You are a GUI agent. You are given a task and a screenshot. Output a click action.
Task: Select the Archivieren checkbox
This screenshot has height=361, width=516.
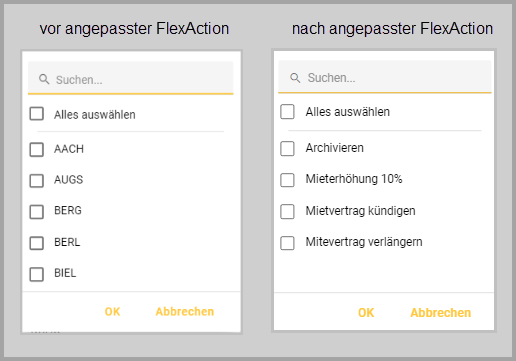[287, 149]
